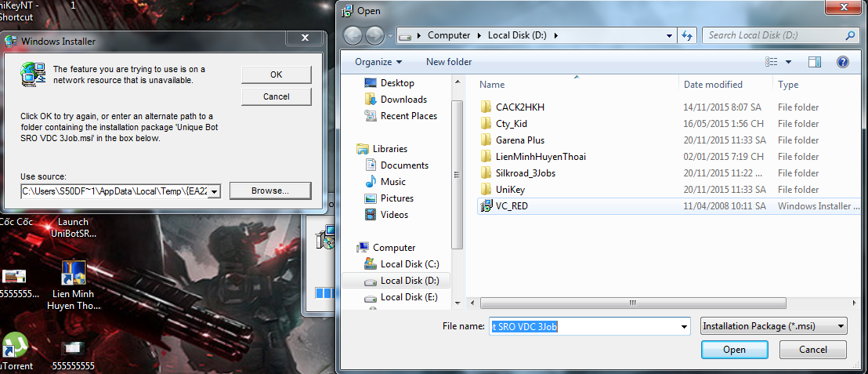This screenshot has height=374, width=868.
Task: Click the Computer node in sidebar
Action: click(393, 248)
